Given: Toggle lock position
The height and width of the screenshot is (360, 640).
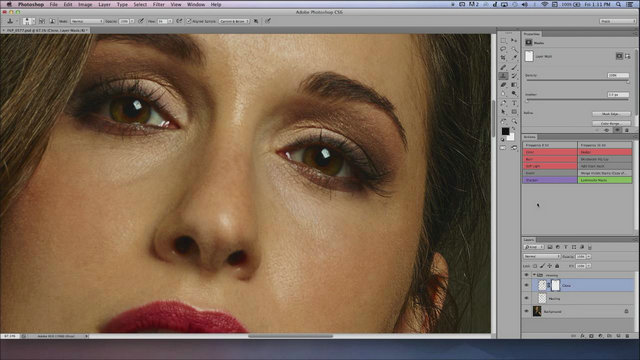Looking at the screenshot, I should coord(550,266).
